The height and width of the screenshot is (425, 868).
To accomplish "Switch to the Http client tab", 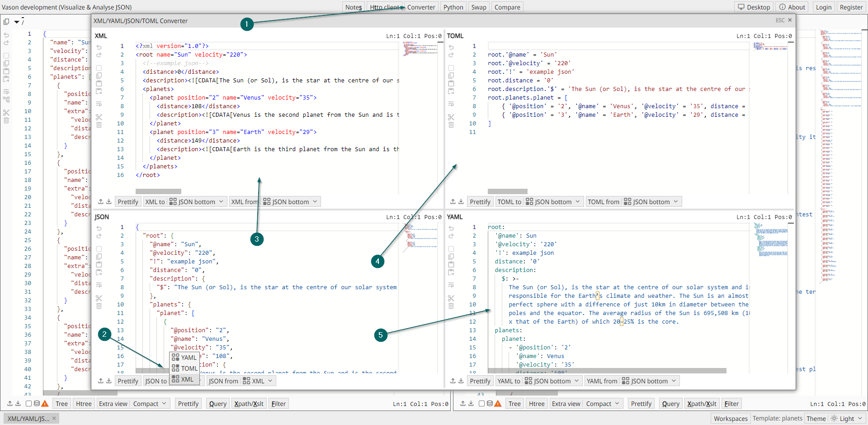I will tap(385, 7).
